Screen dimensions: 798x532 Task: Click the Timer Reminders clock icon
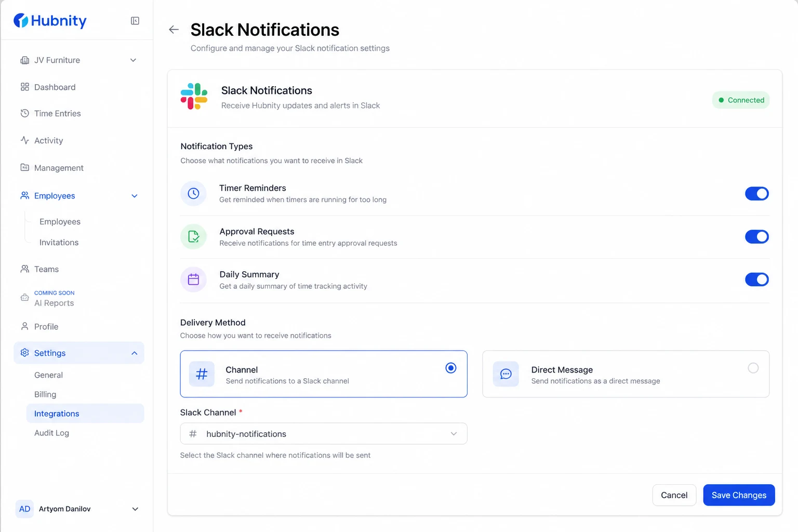click(193, 193)
